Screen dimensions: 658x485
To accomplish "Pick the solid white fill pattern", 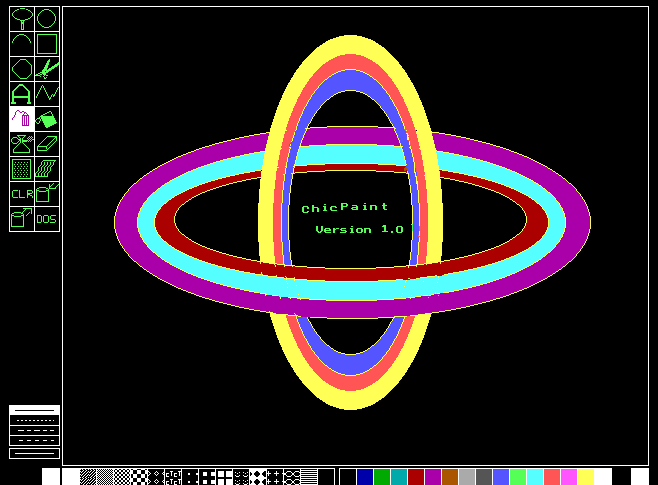I will (x=71, y=477).
